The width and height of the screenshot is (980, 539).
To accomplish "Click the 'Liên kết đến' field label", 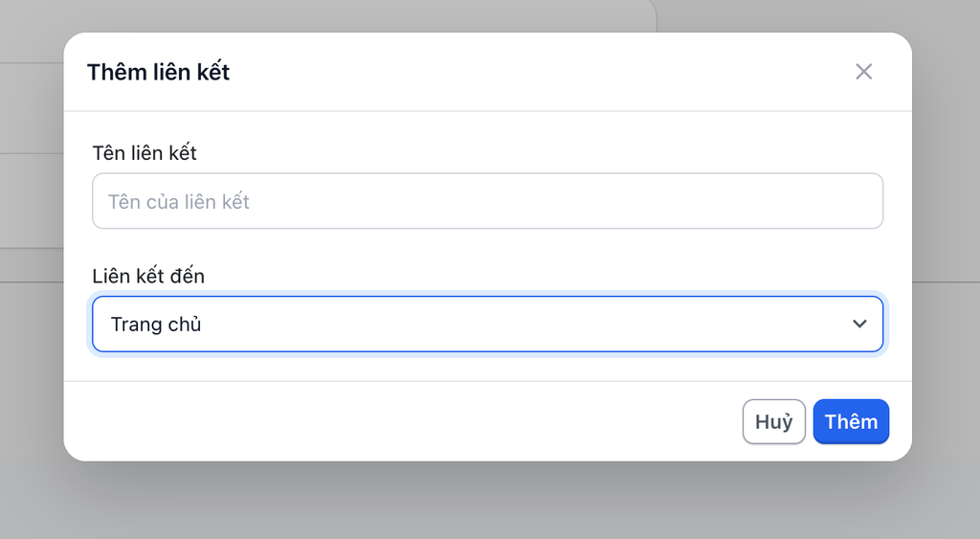I will (148, 276).
